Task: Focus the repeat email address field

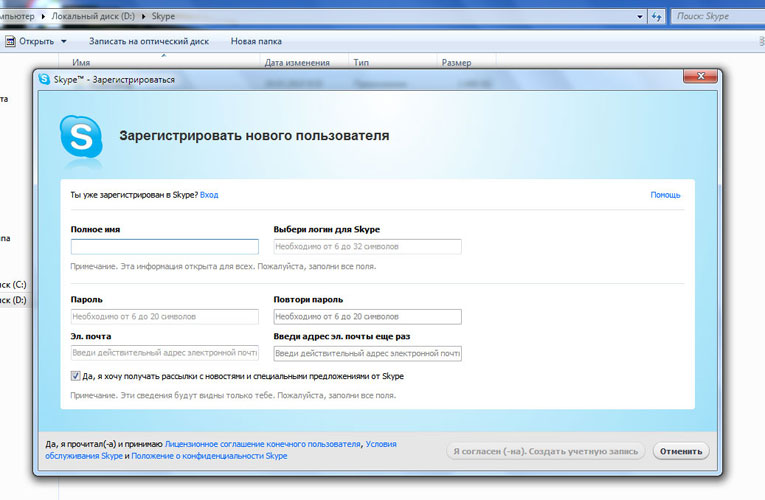Action: click(x=367, y=353)
